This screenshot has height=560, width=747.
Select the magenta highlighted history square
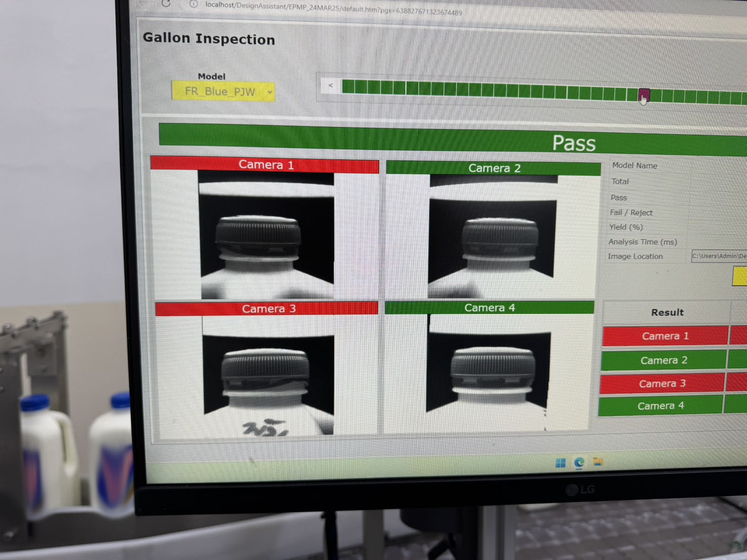click(x=643, y=95)
